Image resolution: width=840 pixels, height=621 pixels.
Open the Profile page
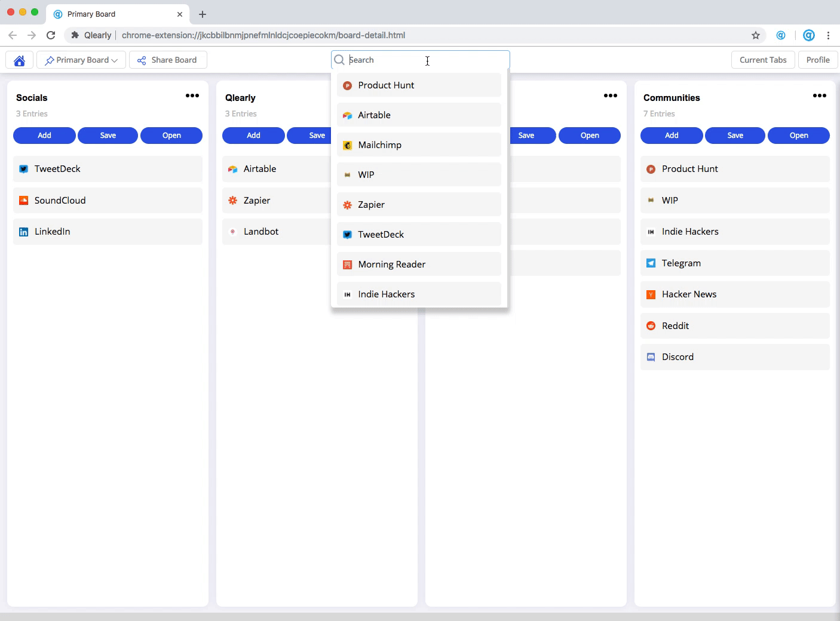pyautogui.click(x=818, y=60)
